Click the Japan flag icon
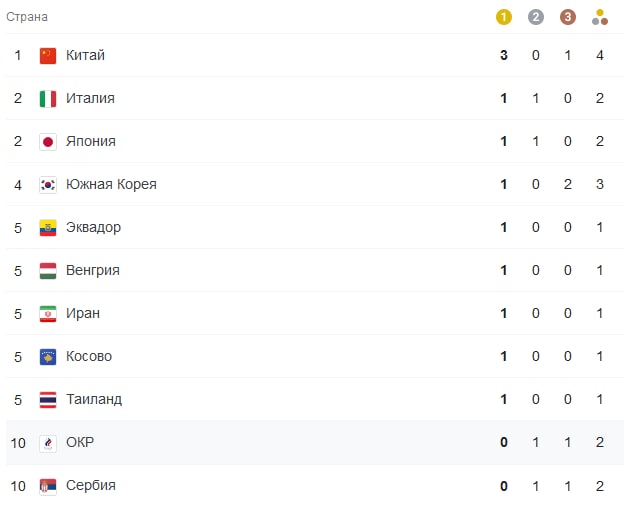This screenshot has width=629, height=505. tap(48, 142)
